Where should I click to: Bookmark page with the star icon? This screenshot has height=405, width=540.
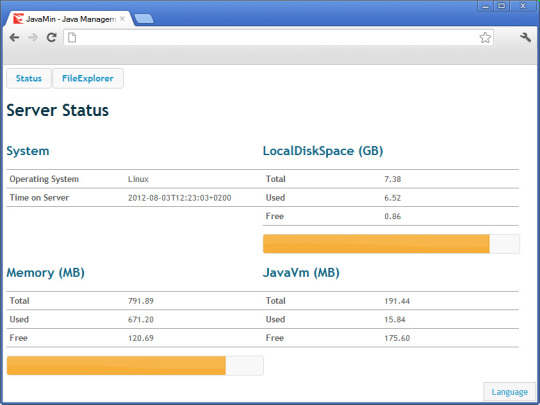click(x=485, y=38)
